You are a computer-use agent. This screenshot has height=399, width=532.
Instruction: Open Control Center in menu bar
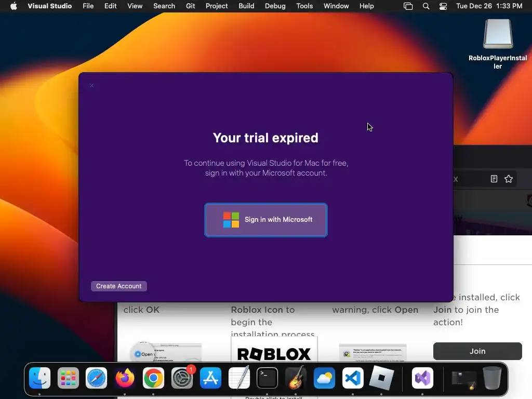[443, 6]
